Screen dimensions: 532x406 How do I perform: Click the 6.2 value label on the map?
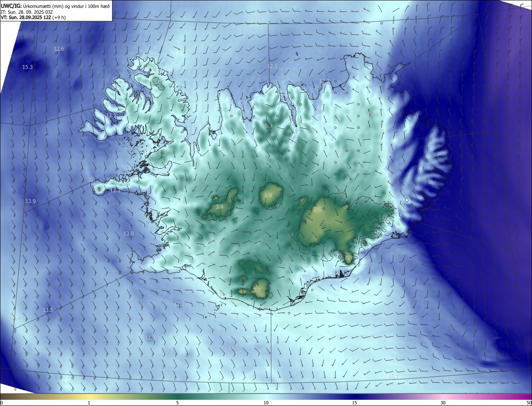tap(162, 153)
